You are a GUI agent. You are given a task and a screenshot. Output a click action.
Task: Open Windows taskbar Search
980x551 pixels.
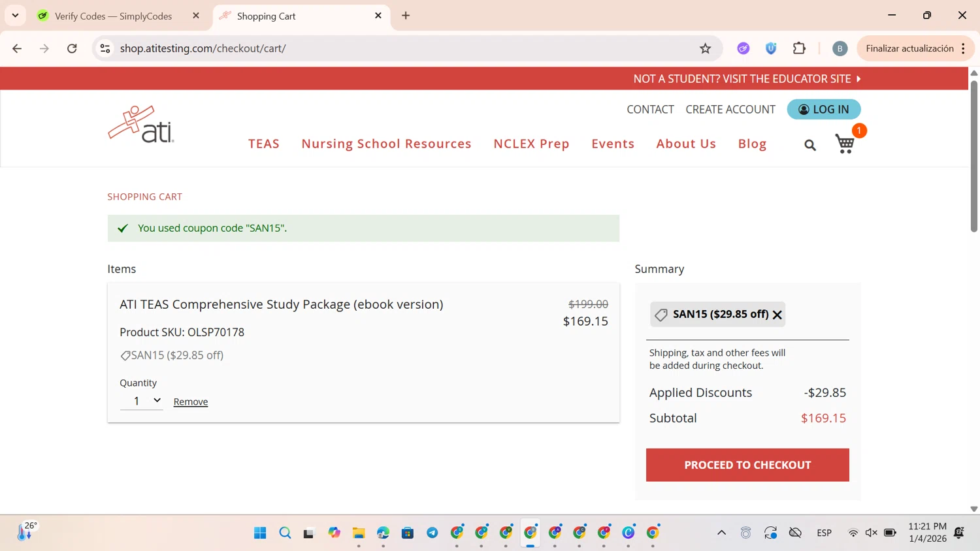[285, 533]
